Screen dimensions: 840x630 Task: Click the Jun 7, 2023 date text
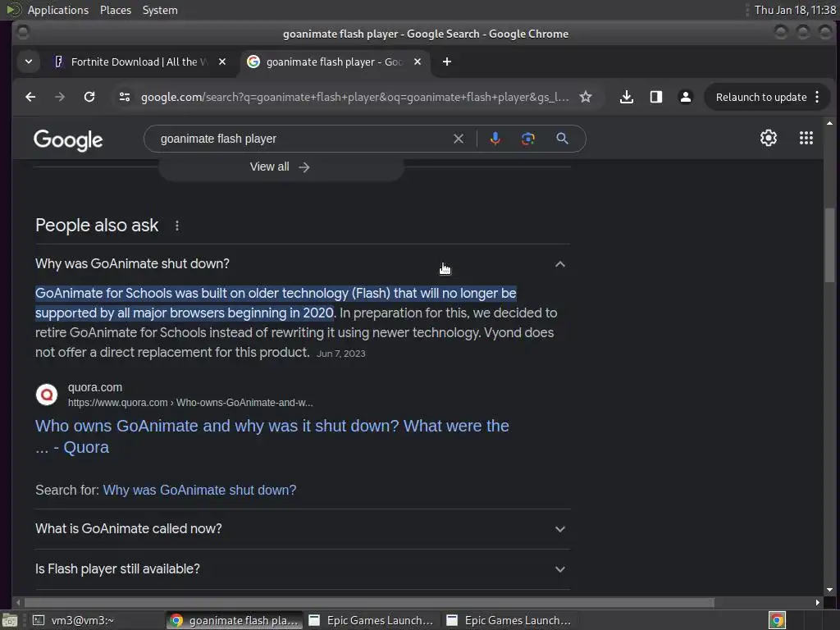point(340,354)
